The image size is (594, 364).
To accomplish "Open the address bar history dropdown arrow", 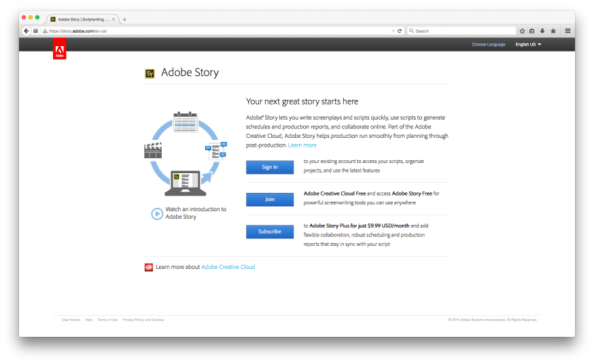I will coord(394,31).
